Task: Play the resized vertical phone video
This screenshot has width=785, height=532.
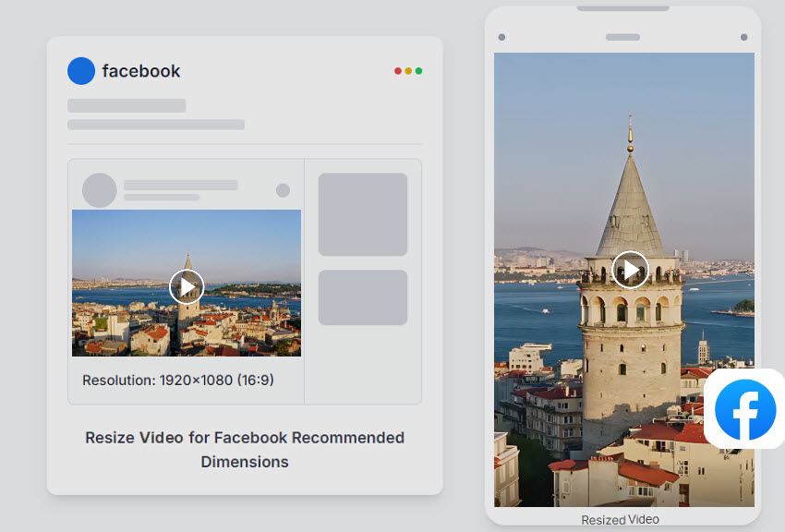Action: click(630, 270)
